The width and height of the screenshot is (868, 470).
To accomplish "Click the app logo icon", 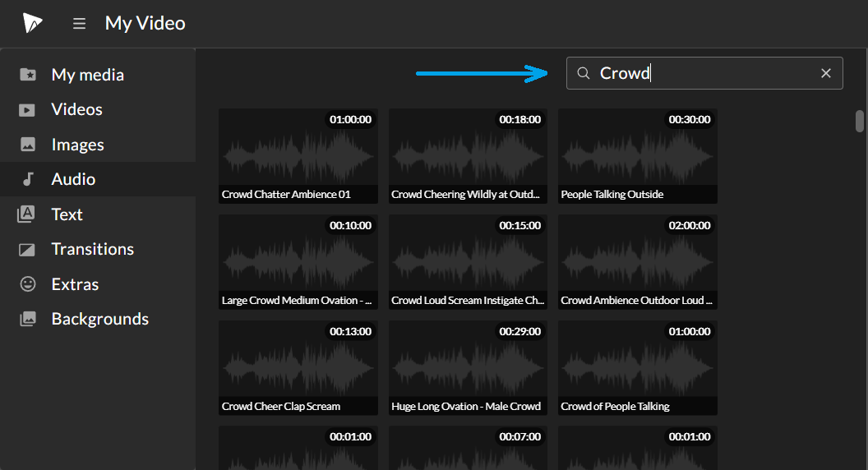I will [x=33, y=23].
